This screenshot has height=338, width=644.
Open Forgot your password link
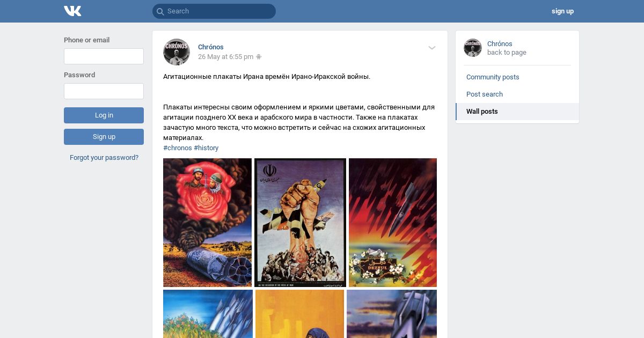[104, 158]
